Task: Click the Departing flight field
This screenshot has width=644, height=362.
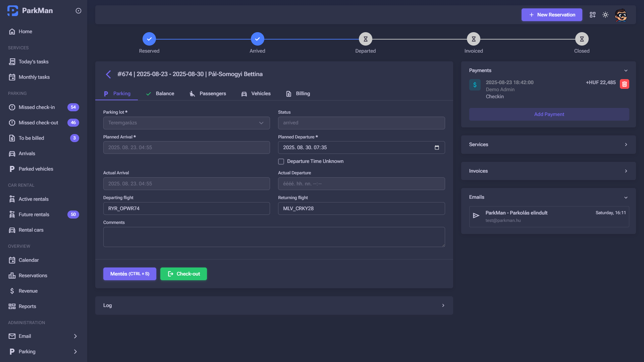Action: pos(186,208)
